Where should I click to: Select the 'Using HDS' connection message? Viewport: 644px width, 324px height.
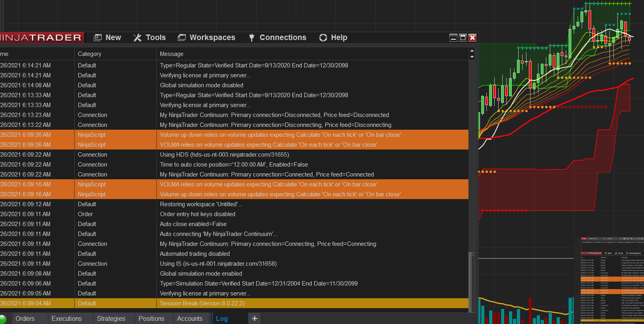[224, 155]
